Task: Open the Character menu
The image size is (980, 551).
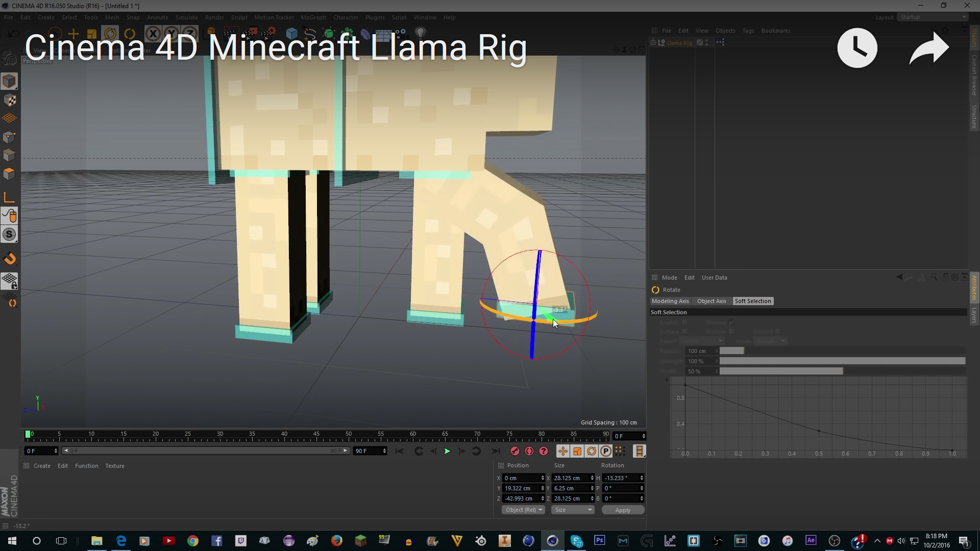Action: point(346,17)
